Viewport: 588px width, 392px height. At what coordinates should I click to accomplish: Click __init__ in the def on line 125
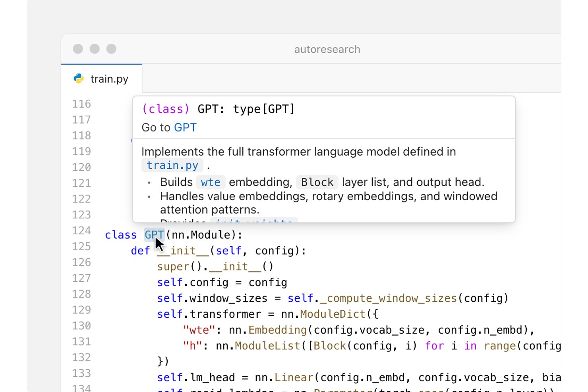[183, 251]
